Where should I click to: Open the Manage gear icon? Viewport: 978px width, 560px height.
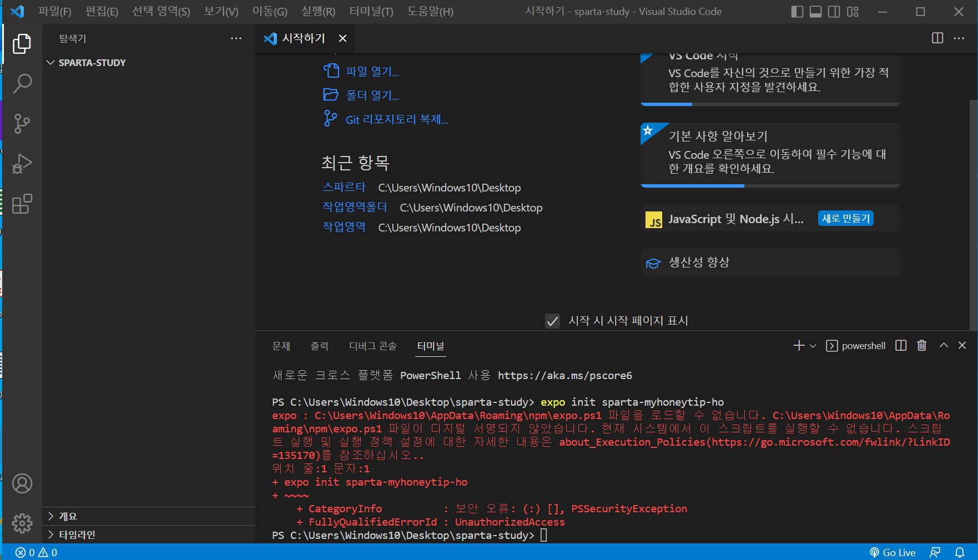(22, 523)
